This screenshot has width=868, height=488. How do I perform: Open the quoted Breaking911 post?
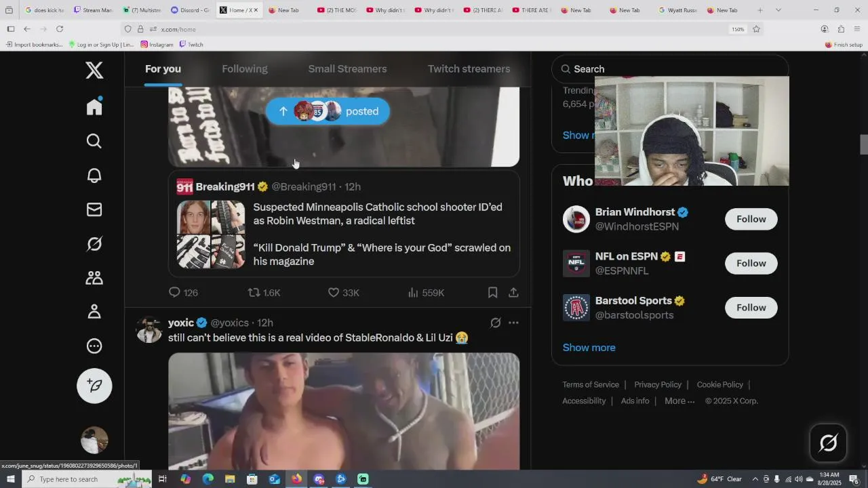point(344,224)
